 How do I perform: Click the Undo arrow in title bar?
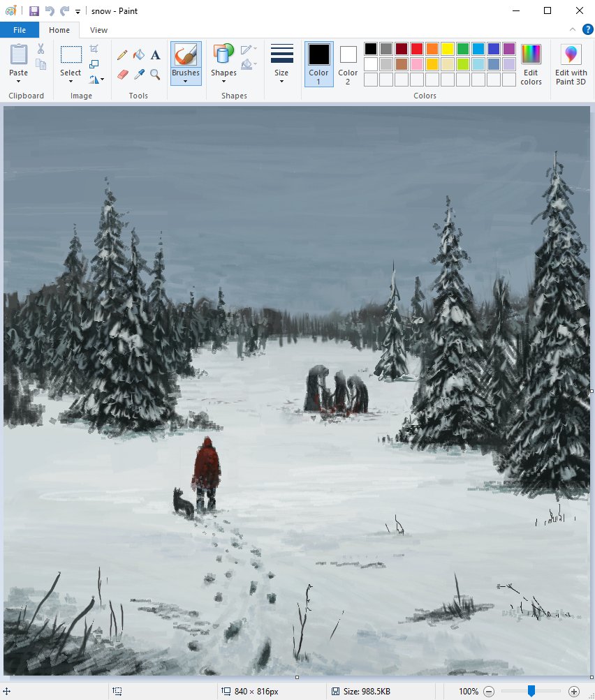(x=50, y=10)
